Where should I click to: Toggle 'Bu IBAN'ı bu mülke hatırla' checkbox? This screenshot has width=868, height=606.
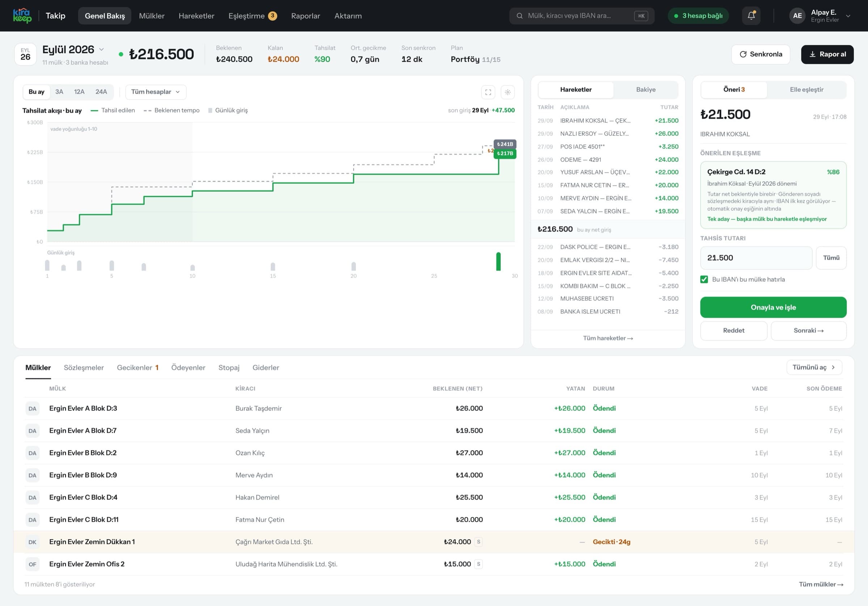(x=704, y=279)
